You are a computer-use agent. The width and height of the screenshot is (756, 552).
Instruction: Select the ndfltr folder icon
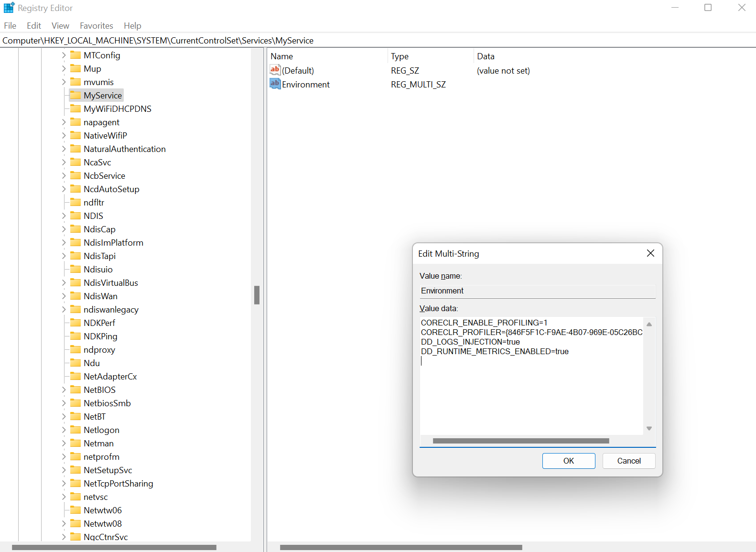click(76, 202)
